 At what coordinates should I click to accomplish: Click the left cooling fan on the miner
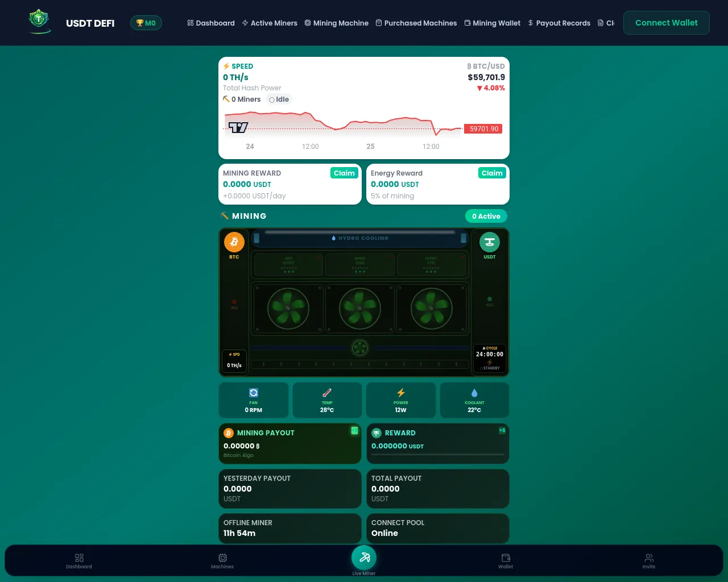288,309
